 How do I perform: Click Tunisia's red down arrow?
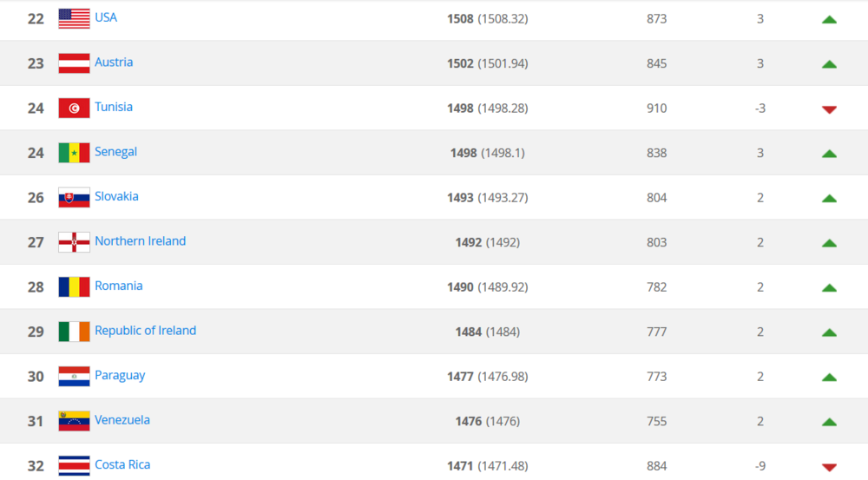tap(829, 109)
